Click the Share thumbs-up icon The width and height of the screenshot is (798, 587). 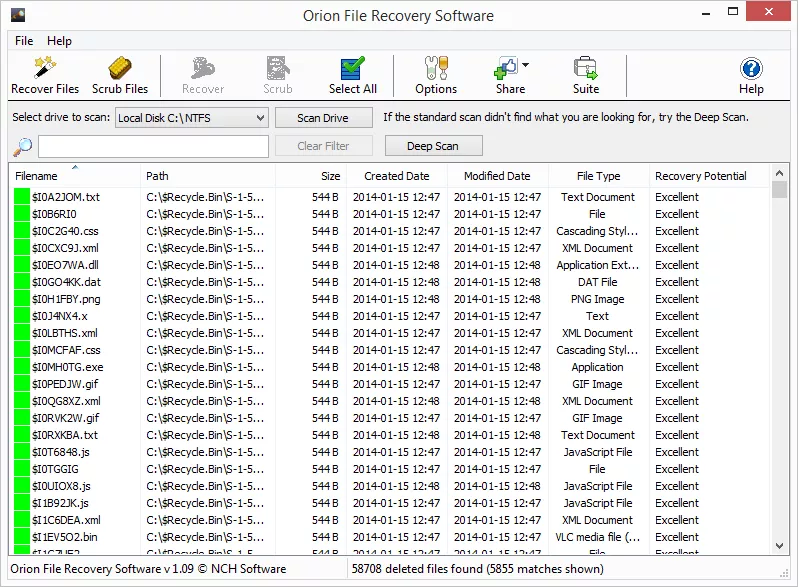click(x=507, y=69)
